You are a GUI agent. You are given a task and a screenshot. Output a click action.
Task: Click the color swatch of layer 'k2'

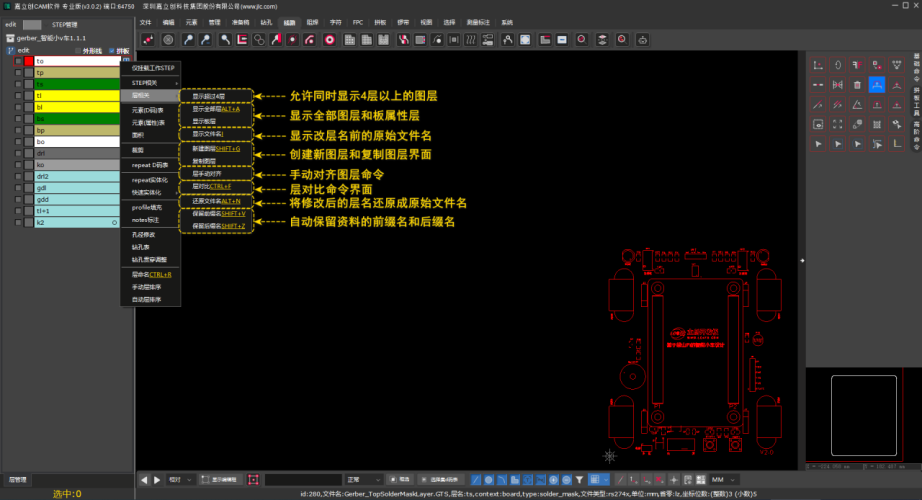point(29,223)
